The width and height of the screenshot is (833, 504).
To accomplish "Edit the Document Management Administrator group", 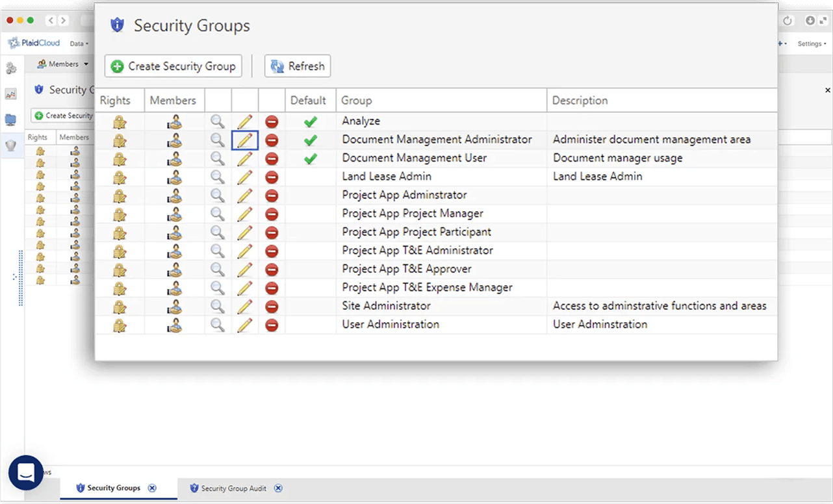I will [x=245, y=140].
